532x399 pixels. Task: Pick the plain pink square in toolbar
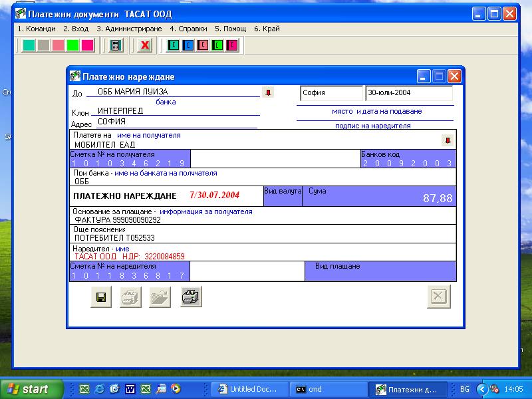[58, 45]
